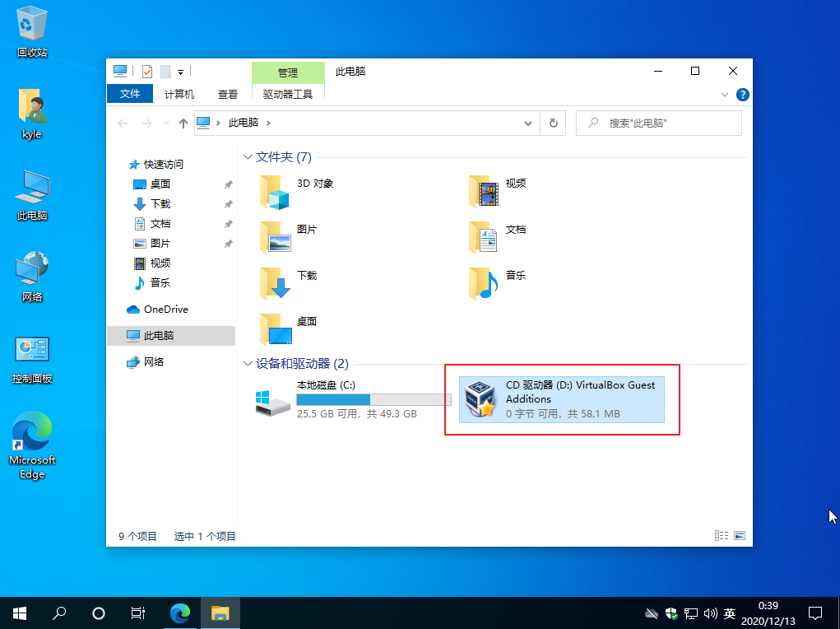Collapse the 设备和驱动器 (2) section
This screenshot has height=629, width=840.
(x=248, y=363)
